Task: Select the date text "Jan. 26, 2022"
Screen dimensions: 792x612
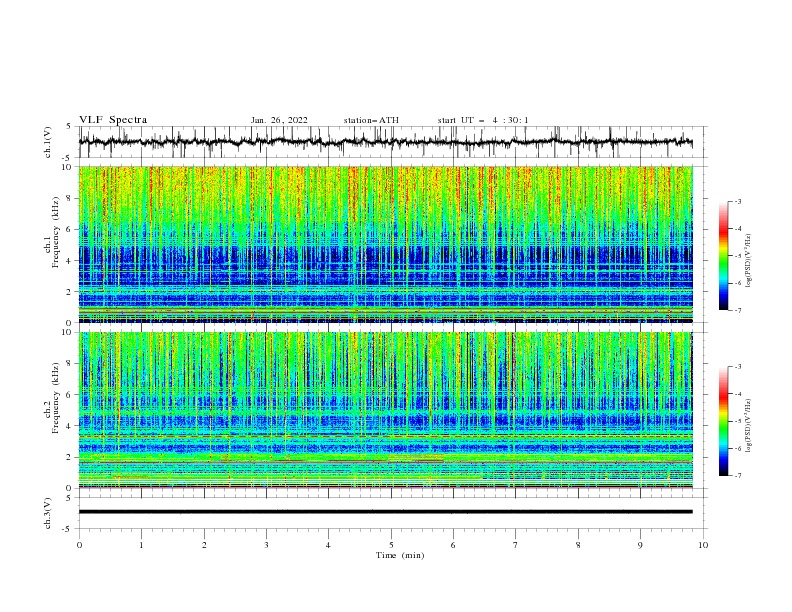Action: coord(279,120)
